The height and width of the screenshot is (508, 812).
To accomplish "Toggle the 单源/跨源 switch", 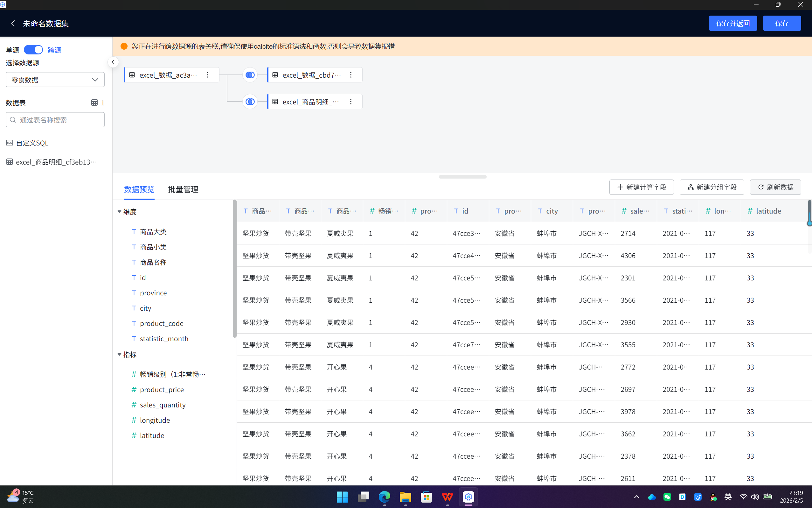I will click(x=33, y=50).
